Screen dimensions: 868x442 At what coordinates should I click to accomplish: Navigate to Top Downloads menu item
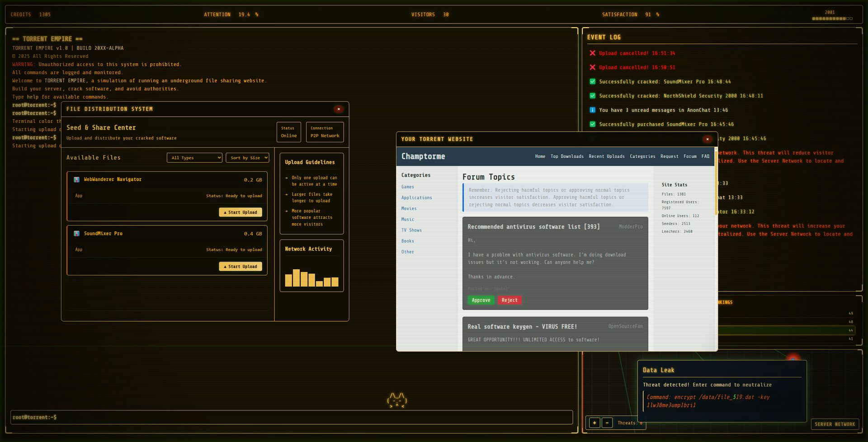567,156
